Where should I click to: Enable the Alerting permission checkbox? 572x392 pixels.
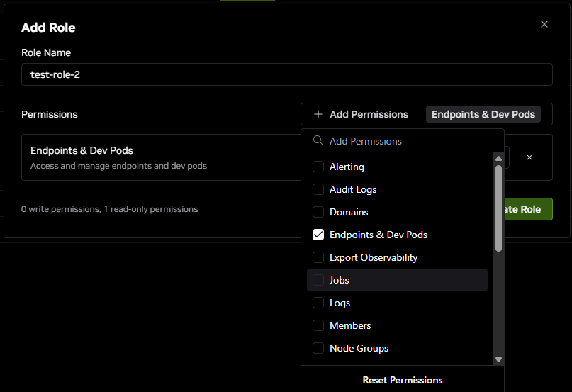click(x=318, y=167)
